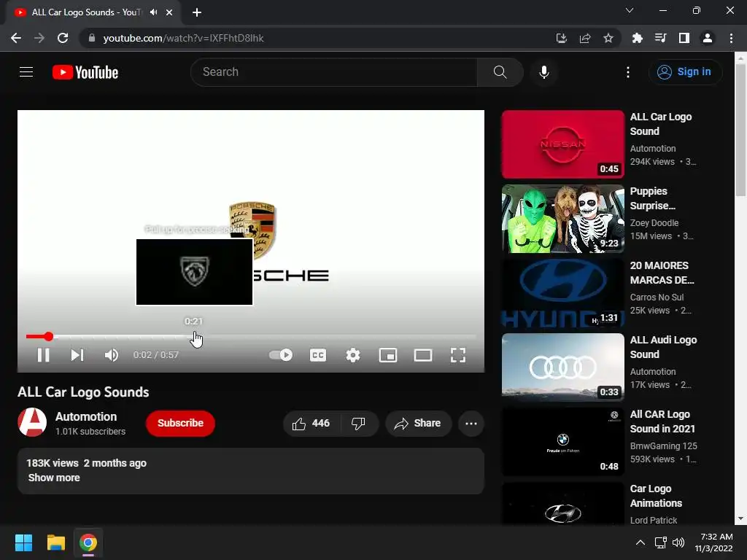Viewport: 747px width, 560px height.
Task: Click Sign in button
Action: [685, 72]
